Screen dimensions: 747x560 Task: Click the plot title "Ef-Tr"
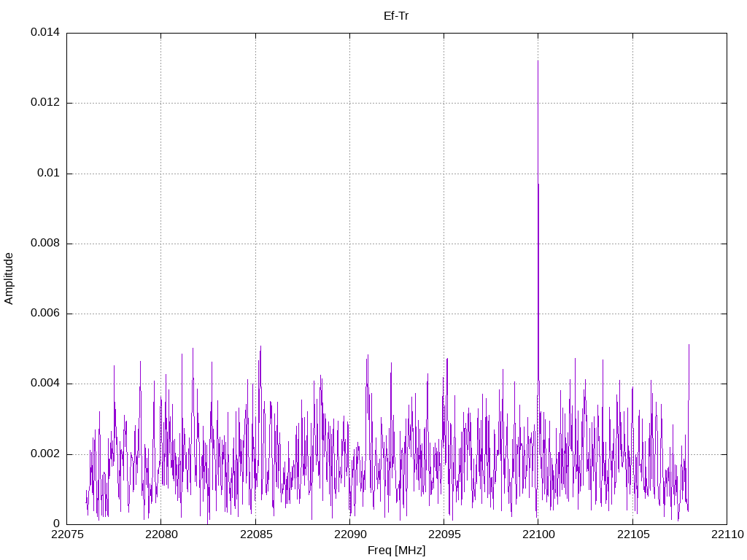(x=396, y=15)
